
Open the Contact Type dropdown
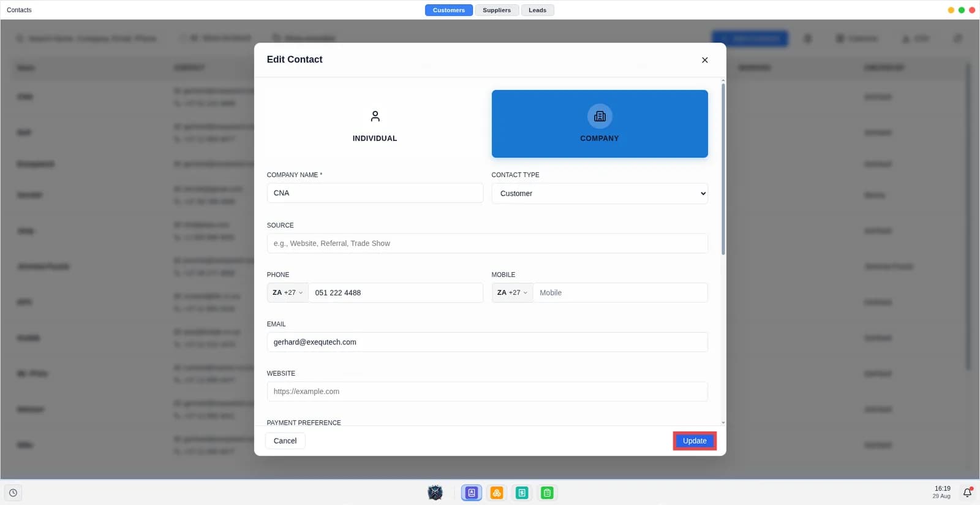tap(600, 194)
